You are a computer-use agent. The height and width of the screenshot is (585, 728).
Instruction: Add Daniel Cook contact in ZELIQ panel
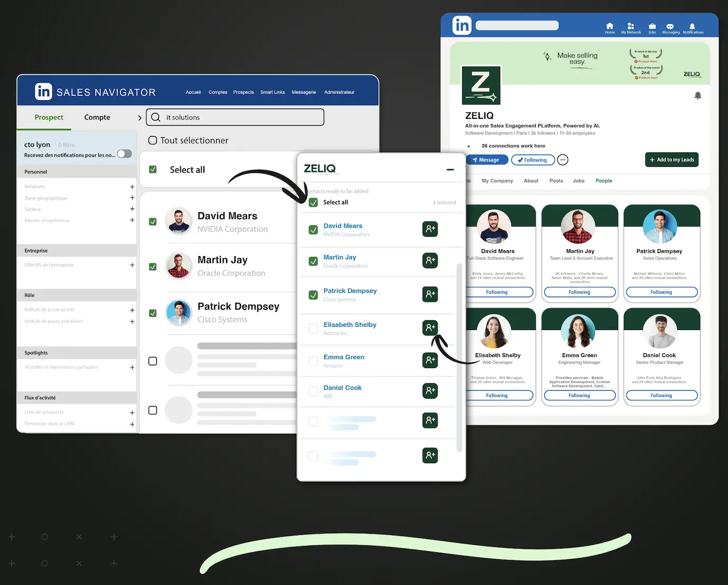(x=430, y=391)
